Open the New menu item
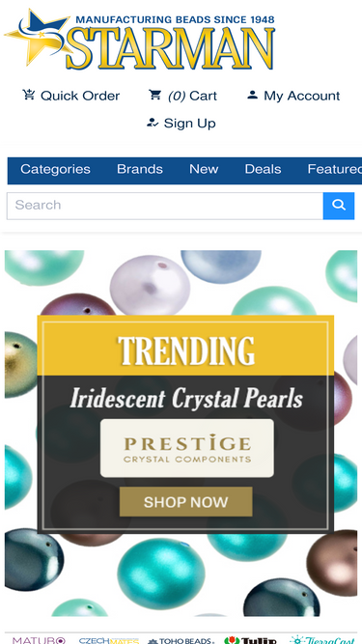The height and width of the screenshot is (644, 362). click(204, 169)
